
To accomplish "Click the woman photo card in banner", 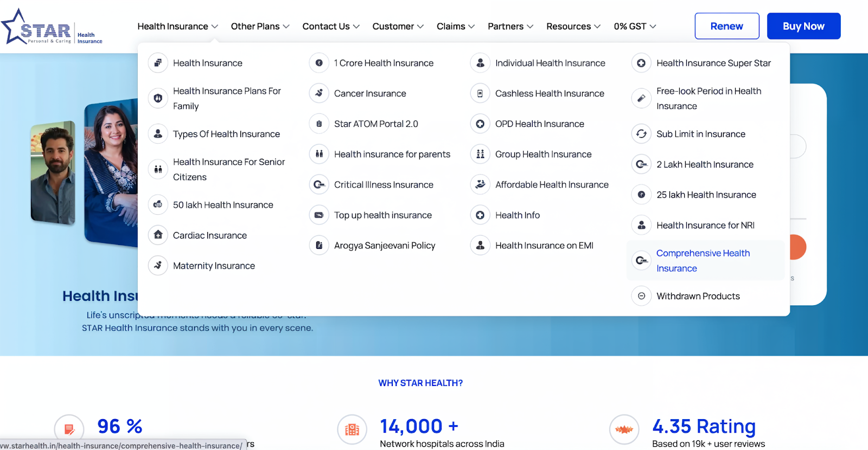I will [111, 172].
